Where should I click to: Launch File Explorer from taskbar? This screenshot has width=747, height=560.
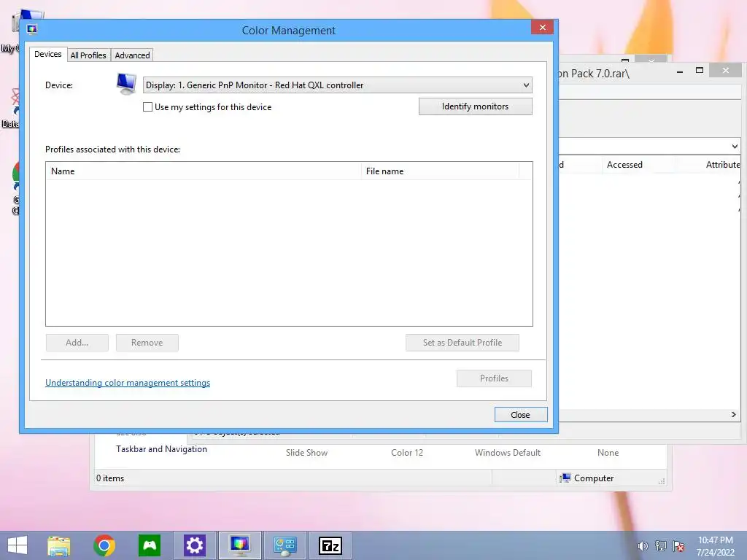[x=58, y=545]
